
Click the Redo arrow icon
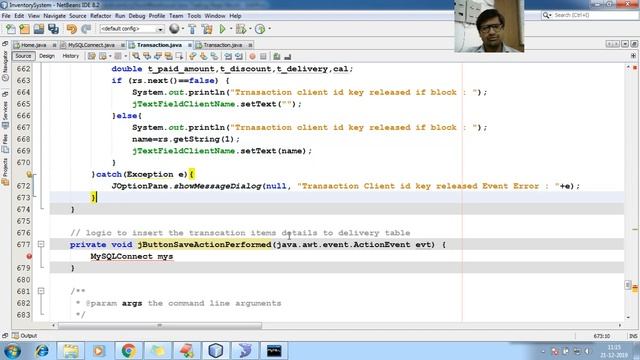click(x=86, y=29)
